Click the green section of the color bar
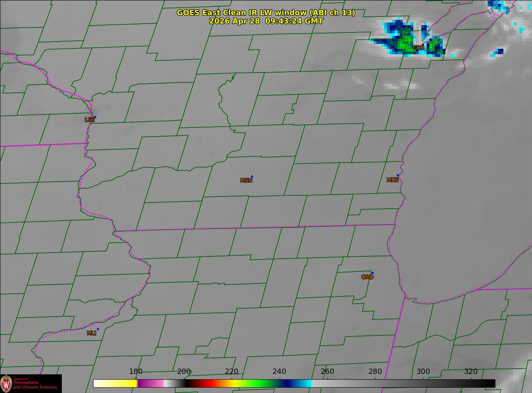 [x=256, y=383]
